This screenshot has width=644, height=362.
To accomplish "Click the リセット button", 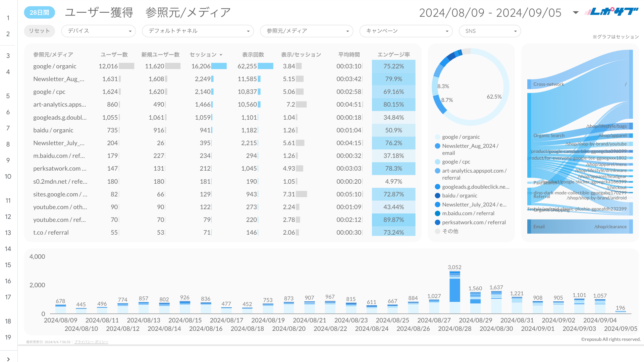I will click(x=39, y=31).
